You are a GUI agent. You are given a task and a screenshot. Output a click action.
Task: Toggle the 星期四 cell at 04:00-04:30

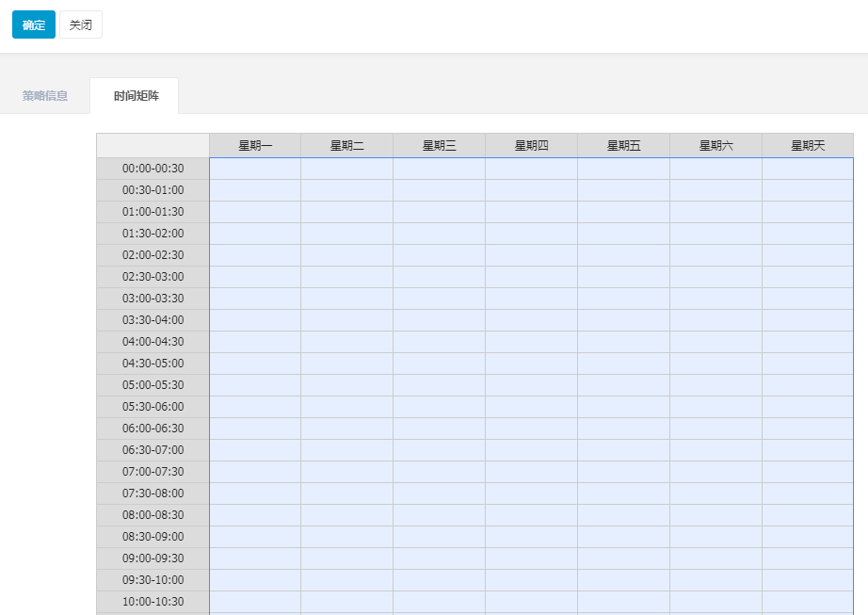(x=531, y=342)
